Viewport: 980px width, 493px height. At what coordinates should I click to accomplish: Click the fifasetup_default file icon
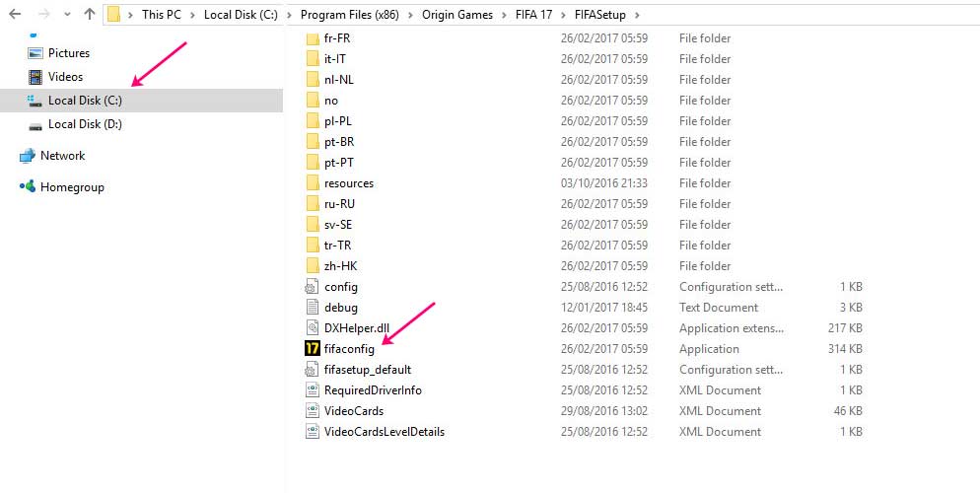click(312, 370)
